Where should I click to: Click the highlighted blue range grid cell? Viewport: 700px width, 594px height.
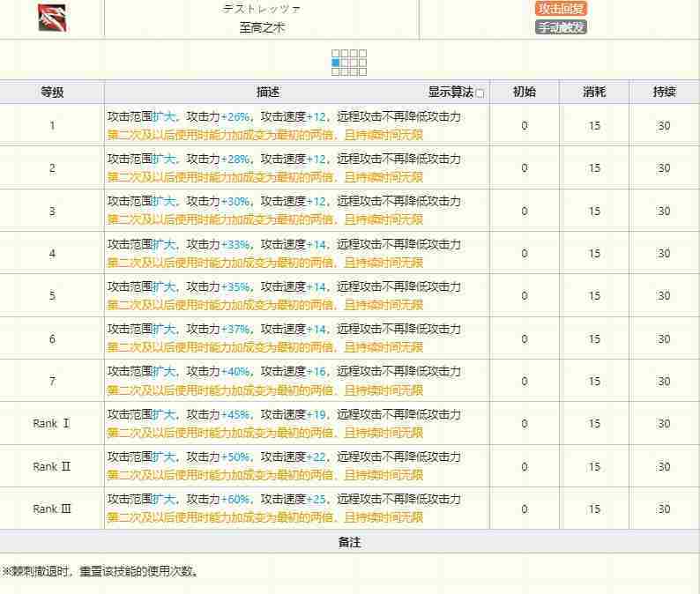click(x=336, y=63)
